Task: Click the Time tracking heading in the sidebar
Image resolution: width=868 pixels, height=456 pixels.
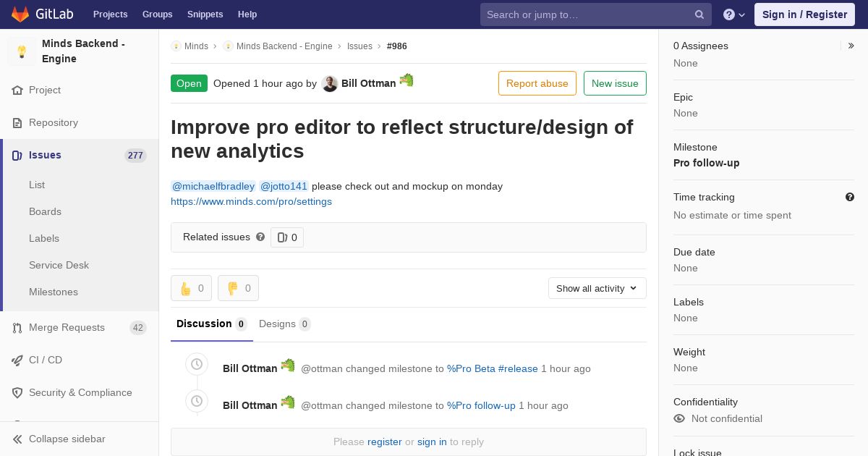Action: point(704,198)
